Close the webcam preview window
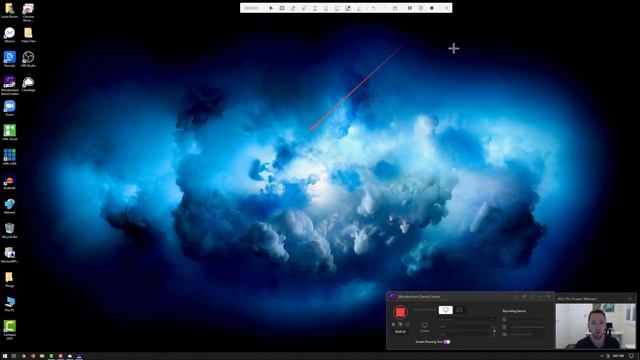The width and height of the screenshot is (640, 360). 630,299
